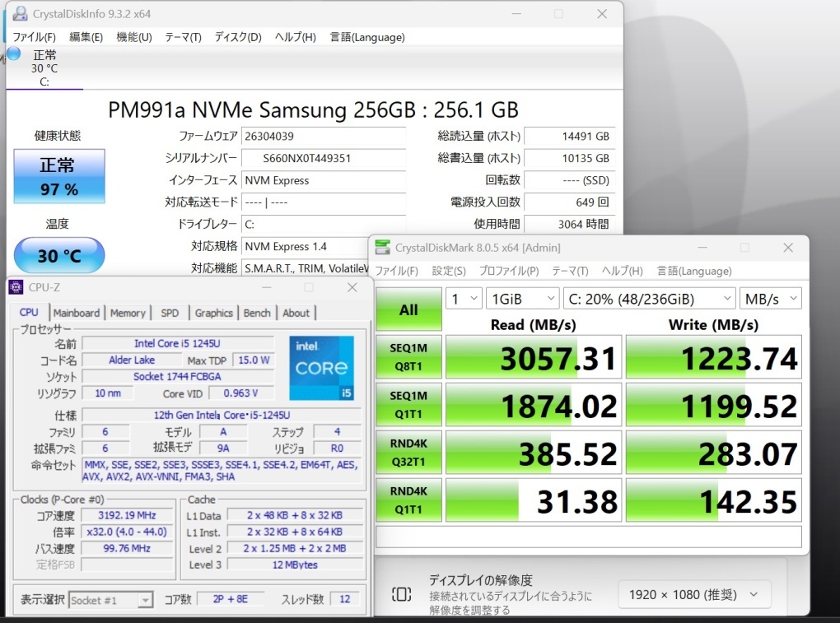This screenshot has width=840, height=623.
Task: Switch to the Bench tab in CPU-Z
Action: [257, 313]
